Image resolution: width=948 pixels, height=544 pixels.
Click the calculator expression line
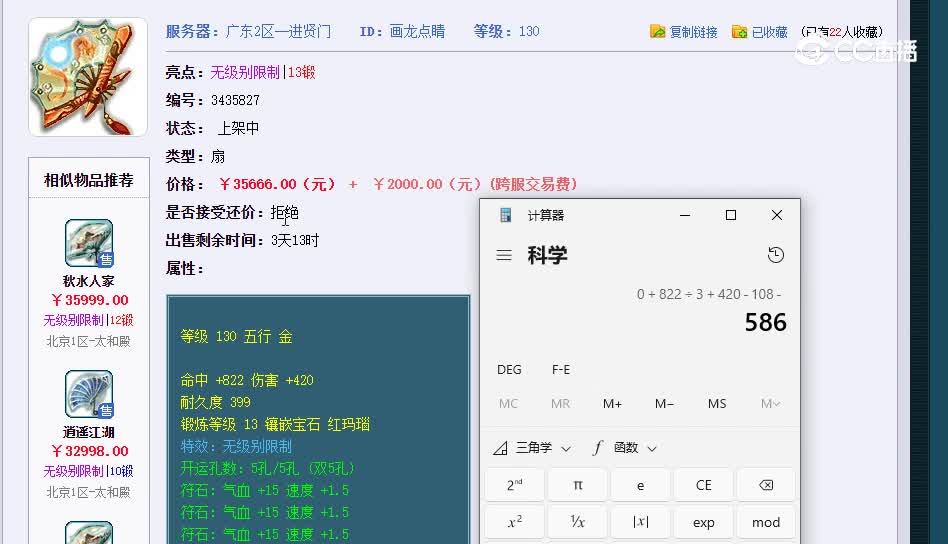[x=709, y=294]
